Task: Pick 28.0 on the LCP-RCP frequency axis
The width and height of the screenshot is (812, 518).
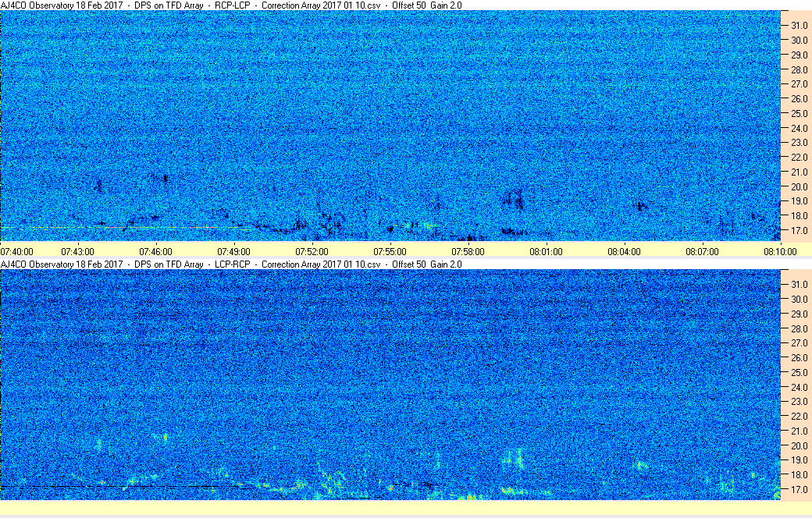Action: (799, 329)
